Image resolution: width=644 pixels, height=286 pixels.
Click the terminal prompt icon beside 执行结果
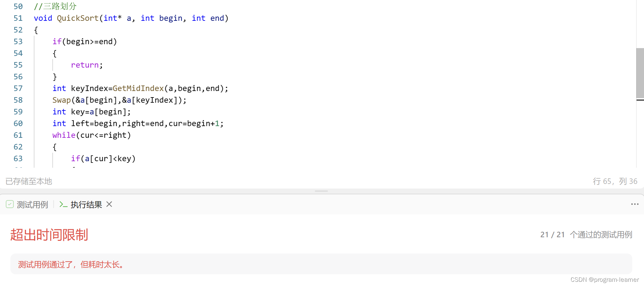tap(63, 204)
